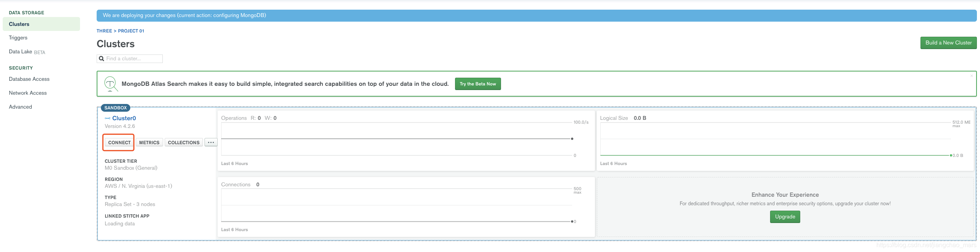Screen dimensions: 980x252
Task: Dismiss the Atlas Search banner with X
Action: coord(971,76)
